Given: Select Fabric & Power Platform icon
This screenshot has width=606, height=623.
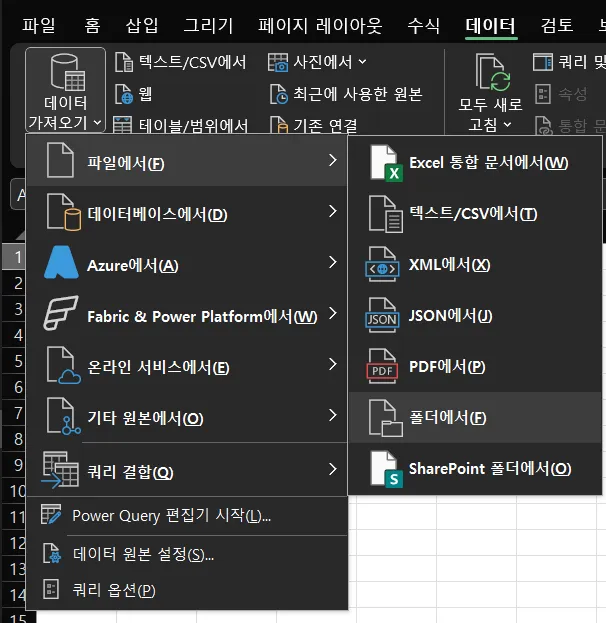Looking at the screenshot, I should [61, 316].
